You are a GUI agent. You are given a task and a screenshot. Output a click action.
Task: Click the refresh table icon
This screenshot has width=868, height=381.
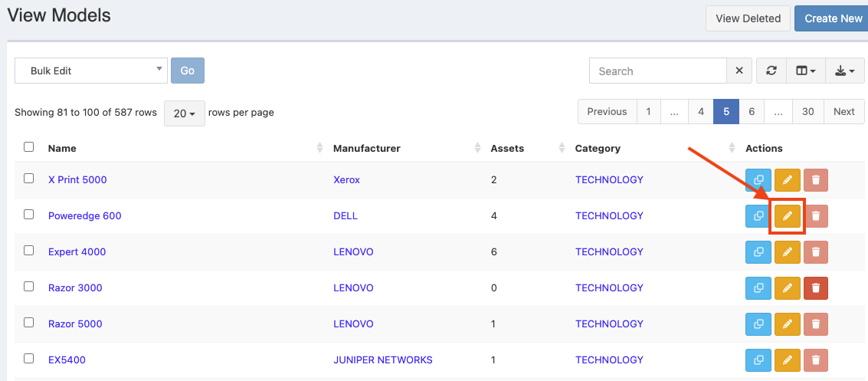[x=771, y=71]
